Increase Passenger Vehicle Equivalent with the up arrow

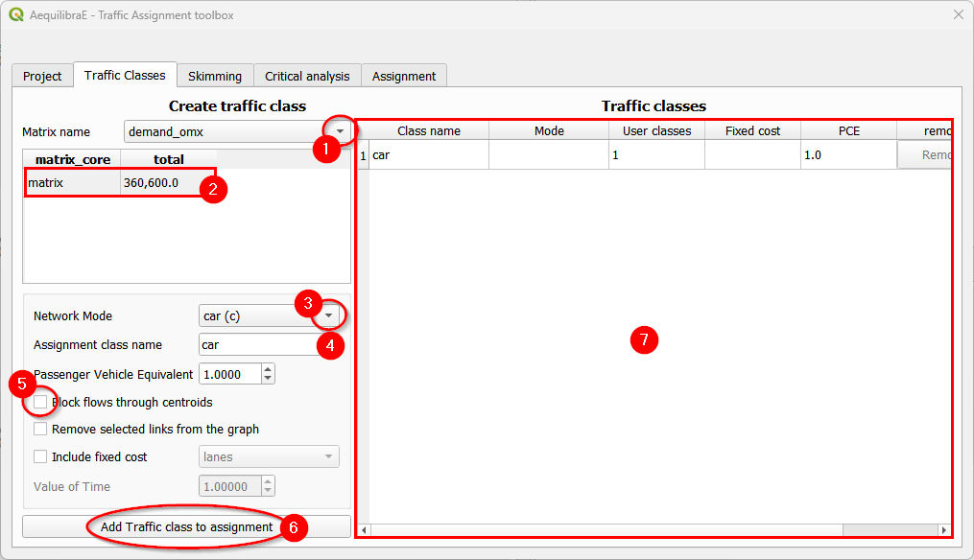pyautogui.click(x=268, y=369)
